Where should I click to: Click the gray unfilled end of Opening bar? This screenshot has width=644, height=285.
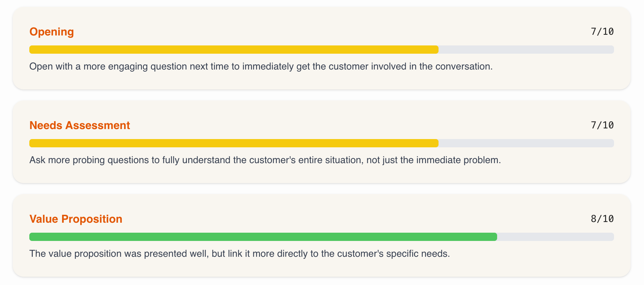(526, 50)
